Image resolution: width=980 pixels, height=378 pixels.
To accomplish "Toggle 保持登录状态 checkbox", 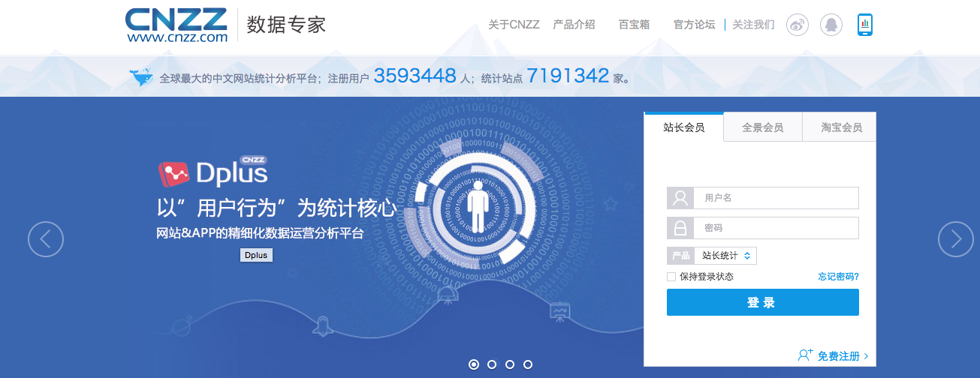I will pyautogui.click(x=671, y=277).
